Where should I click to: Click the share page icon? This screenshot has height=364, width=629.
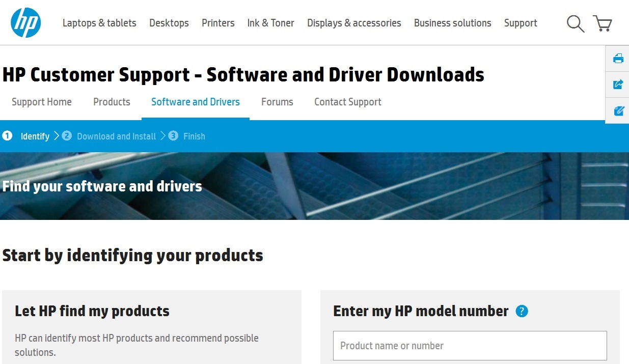618,85
